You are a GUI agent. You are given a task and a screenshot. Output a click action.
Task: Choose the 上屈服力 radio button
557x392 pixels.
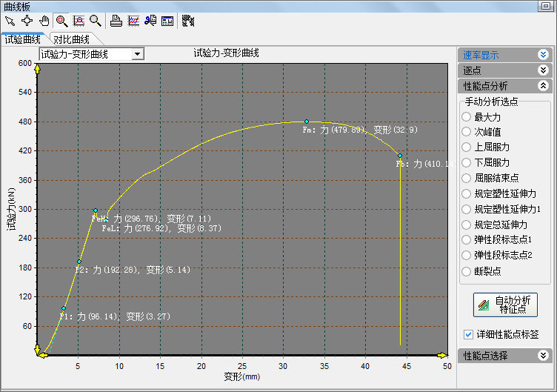tap(466, 147)
